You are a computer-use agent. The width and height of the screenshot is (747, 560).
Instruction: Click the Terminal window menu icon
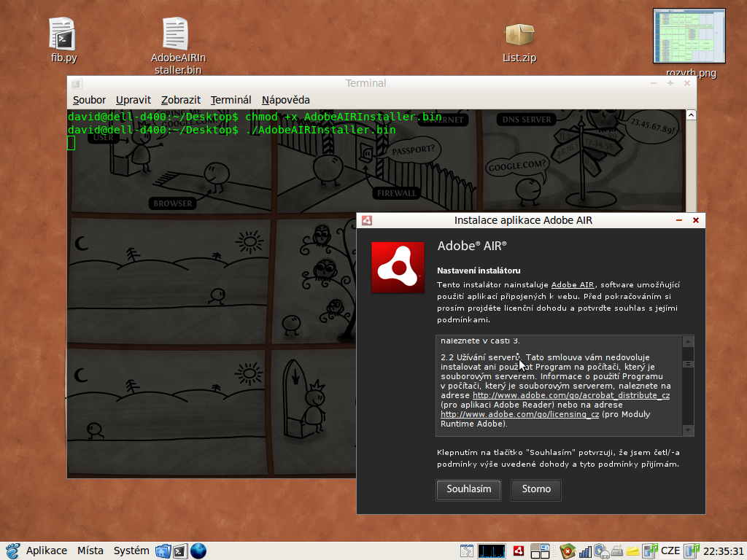point(77,85)
